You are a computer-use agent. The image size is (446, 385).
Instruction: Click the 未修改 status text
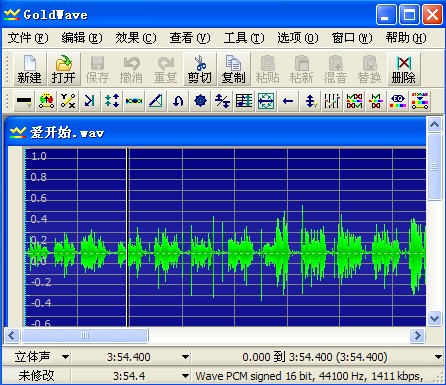pos(36,376)
